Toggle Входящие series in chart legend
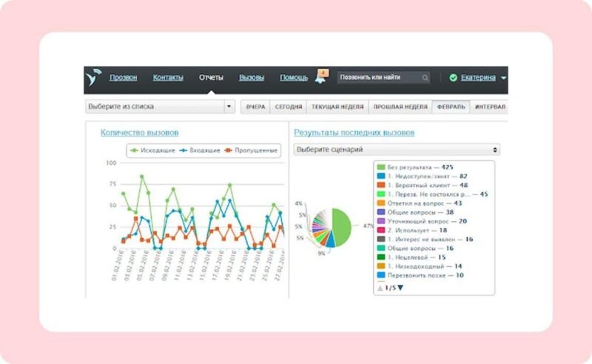 200,150
